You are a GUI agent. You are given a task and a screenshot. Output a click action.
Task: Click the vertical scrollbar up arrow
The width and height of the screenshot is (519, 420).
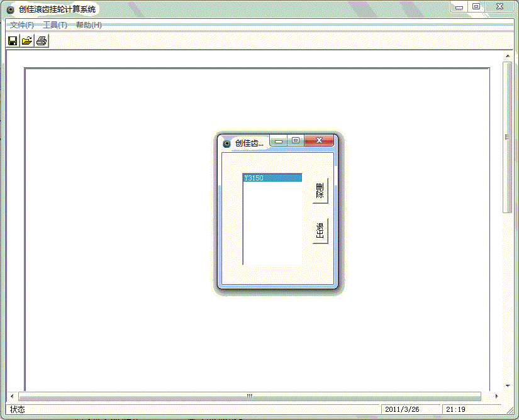click(x=508, y=57)
